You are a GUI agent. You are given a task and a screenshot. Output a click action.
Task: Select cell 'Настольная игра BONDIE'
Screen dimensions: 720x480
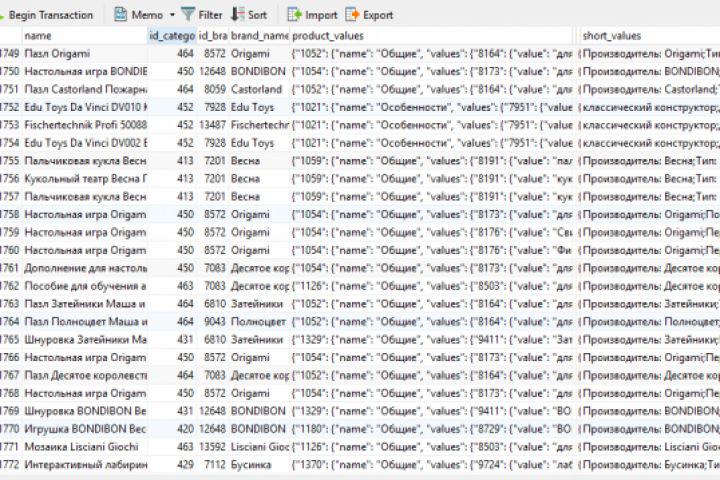click(84, 71)
